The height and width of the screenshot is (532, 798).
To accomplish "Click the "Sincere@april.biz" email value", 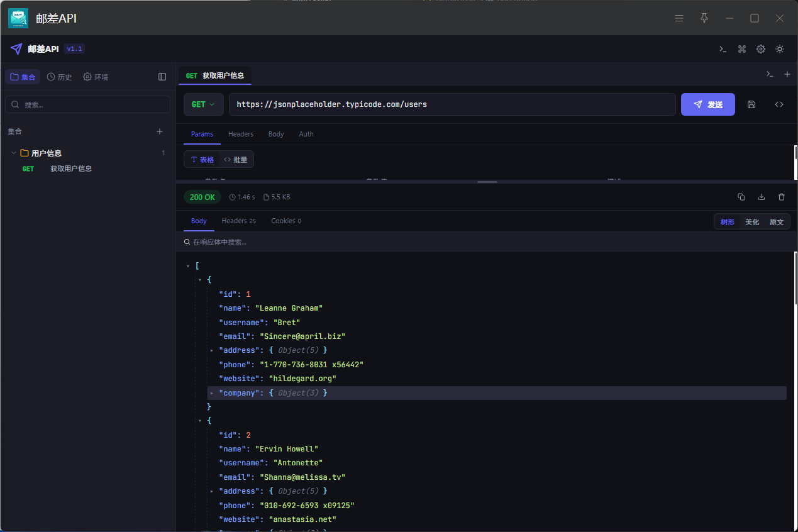I will (302, 336).
